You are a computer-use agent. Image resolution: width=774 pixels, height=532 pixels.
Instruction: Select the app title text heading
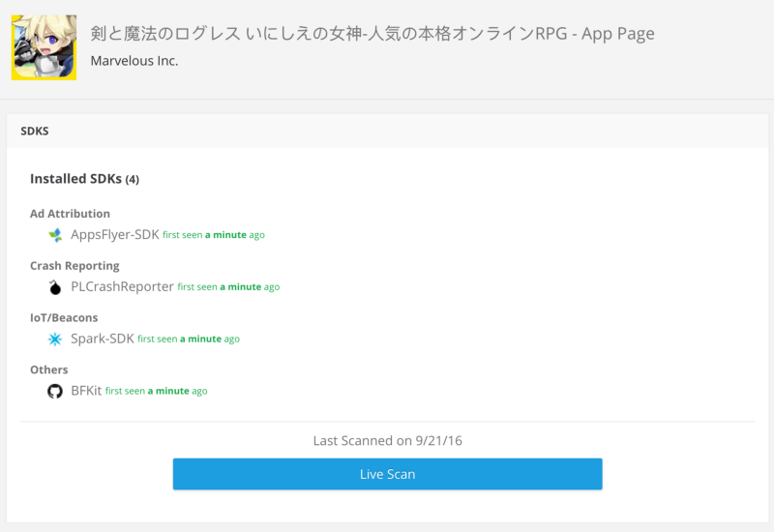pyautogui.click(x=372, y=34)
